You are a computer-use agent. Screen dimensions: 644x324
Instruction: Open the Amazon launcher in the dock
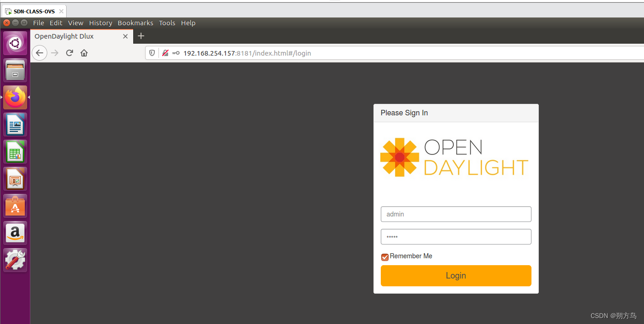click(15, 233)
